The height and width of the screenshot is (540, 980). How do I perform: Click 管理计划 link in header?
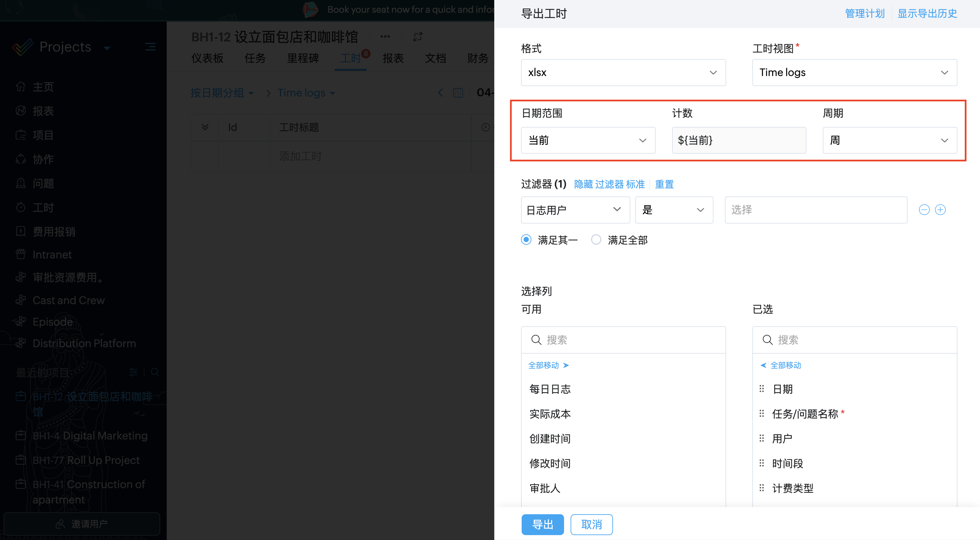(x=865, y=14)
